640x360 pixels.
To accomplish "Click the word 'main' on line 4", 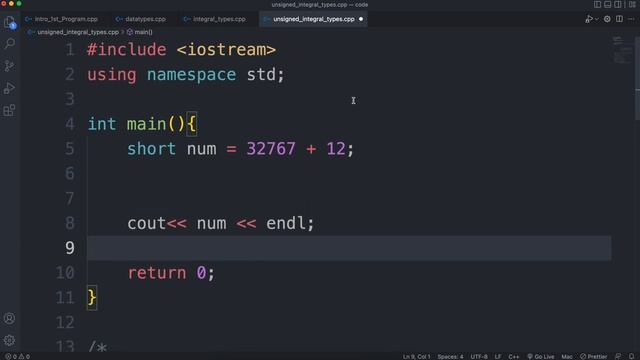I will pyautogui.click(x=147, y=124).
